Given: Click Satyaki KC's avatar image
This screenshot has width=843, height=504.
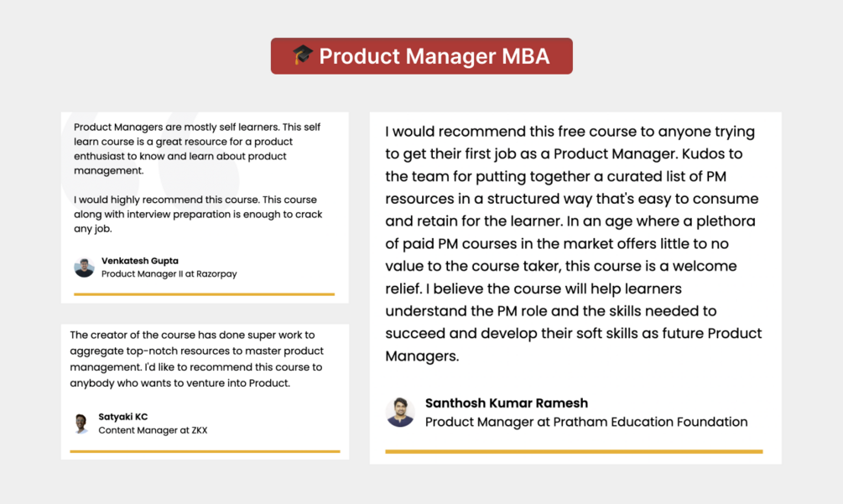Looking at the screenshot, I should pos(81,423).
